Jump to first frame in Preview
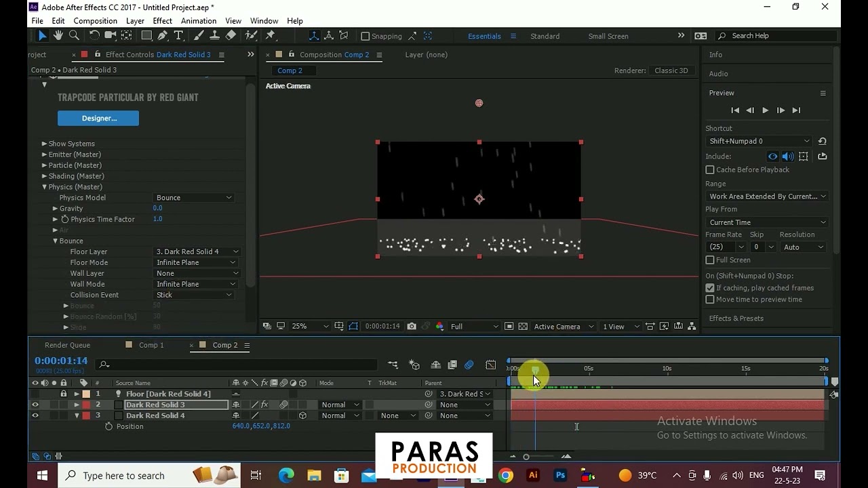 pos(734,110)
